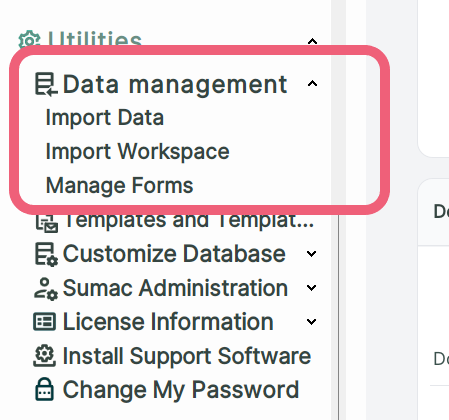Click the Sumac Administration user-gear icon
Screen dimensions: 449x420
pyautogui.click(x=46, y=289)
